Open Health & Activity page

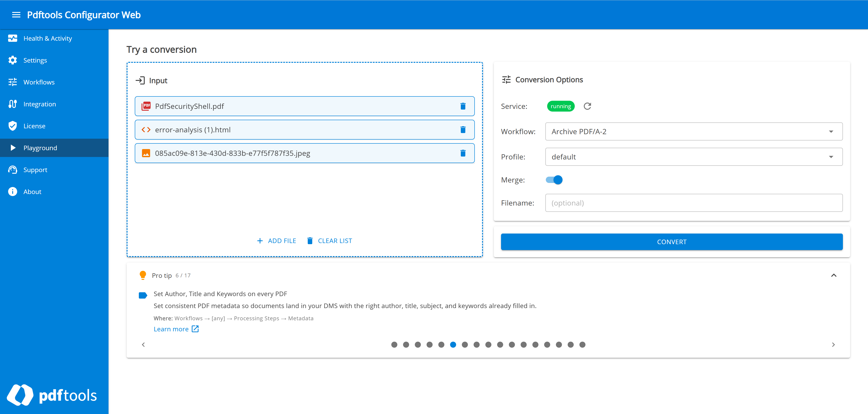[54, 38]
